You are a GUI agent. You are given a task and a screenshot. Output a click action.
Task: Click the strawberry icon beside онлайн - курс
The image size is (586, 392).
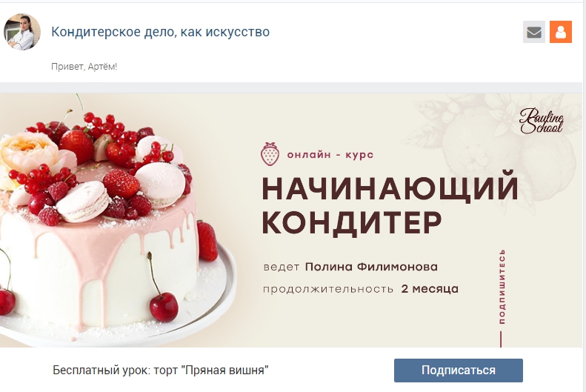pos(270,154)
